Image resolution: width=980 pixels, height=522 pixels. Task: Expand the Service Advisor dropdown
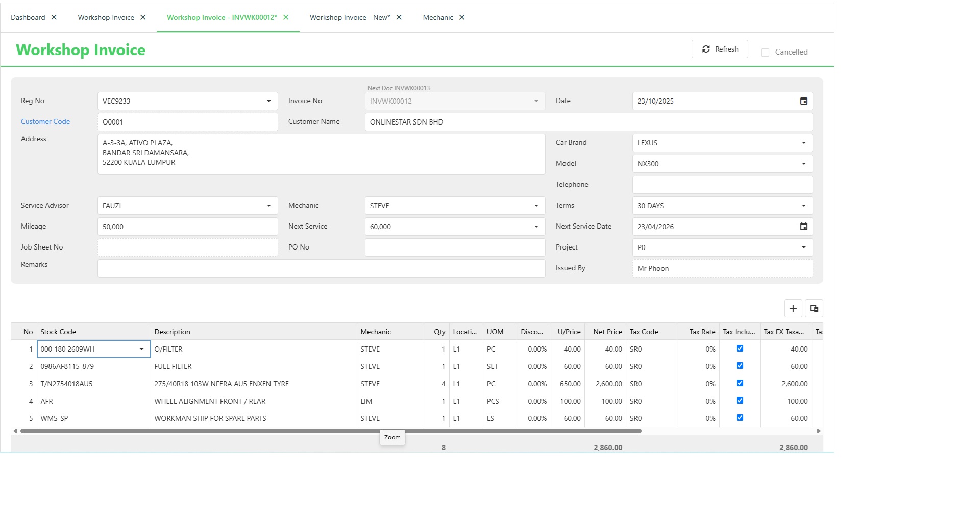269,206
